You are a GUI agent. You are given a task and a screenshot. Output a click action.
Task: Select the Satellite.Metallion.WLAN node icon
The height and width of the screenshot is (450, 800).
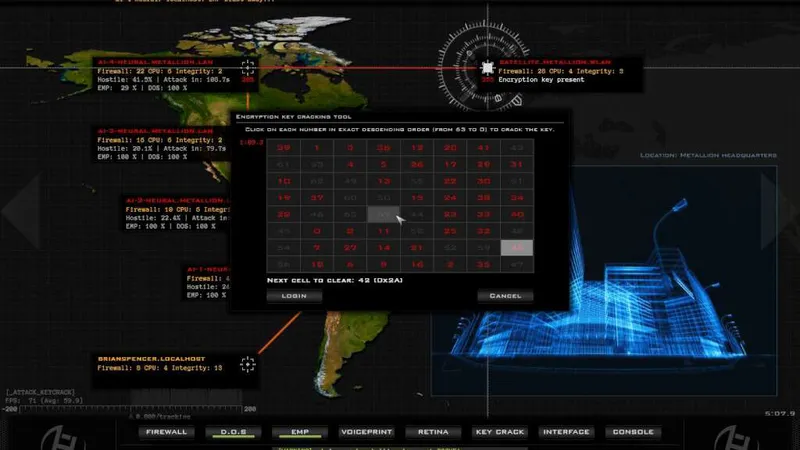(487, 68)
